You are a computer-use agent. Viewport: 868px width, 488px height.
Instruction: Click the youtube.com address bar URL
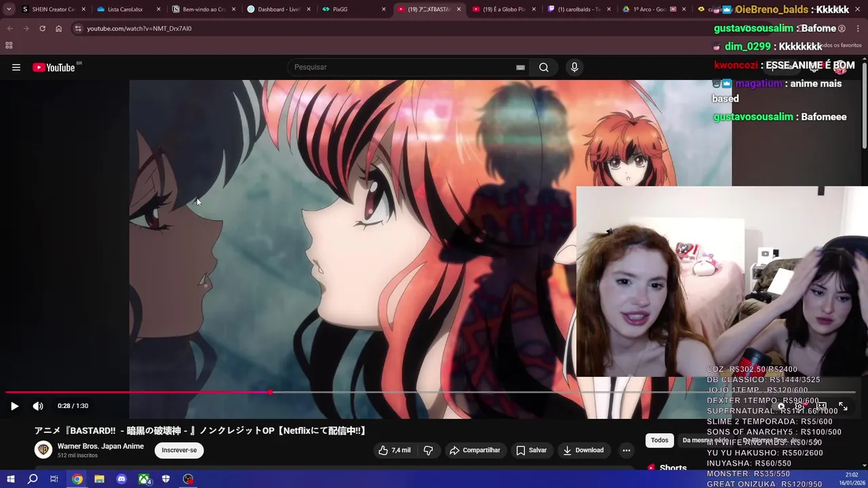[139, 28]
